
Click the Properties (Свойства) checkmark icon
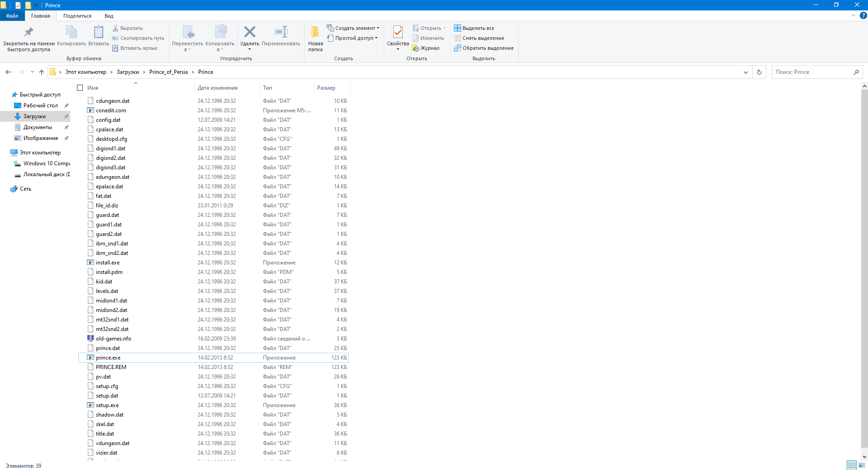(x=398, y=32)
